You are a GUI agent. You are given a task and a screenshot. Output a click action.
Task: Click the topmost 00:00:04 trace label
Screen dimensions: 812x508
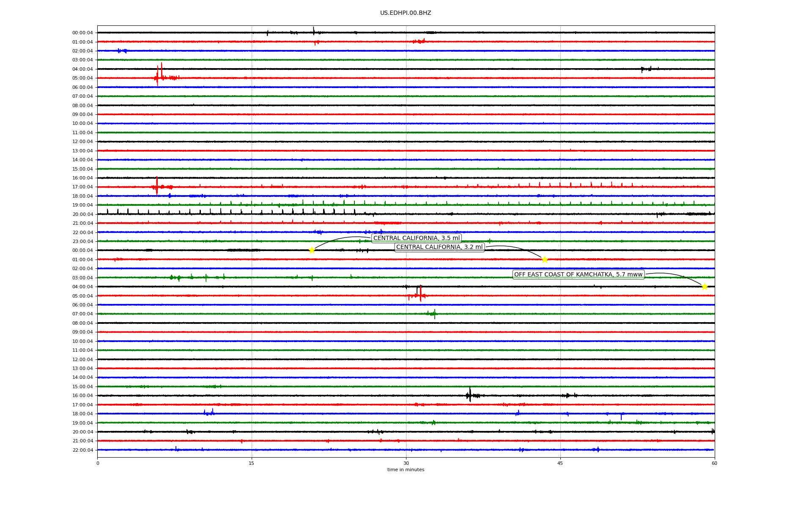(82, 33)
